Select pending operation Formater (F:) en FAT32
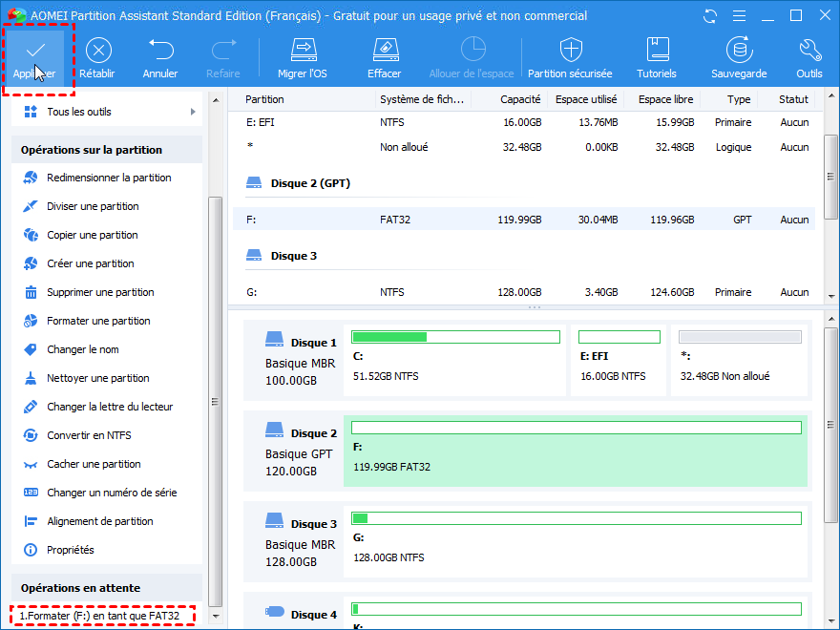The image size is (840, 630). (99, 617)
